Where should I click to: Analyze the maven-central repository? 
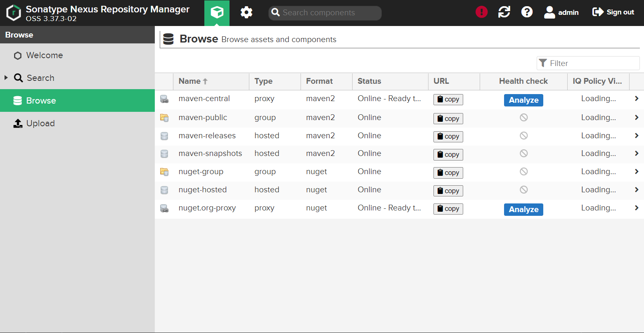pos(523,100)
